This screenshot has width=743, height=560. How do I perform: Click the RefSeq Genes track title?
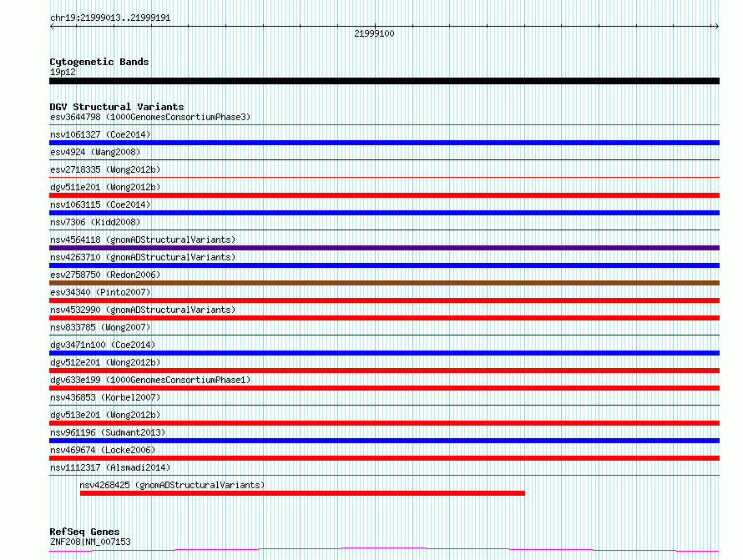84,532
